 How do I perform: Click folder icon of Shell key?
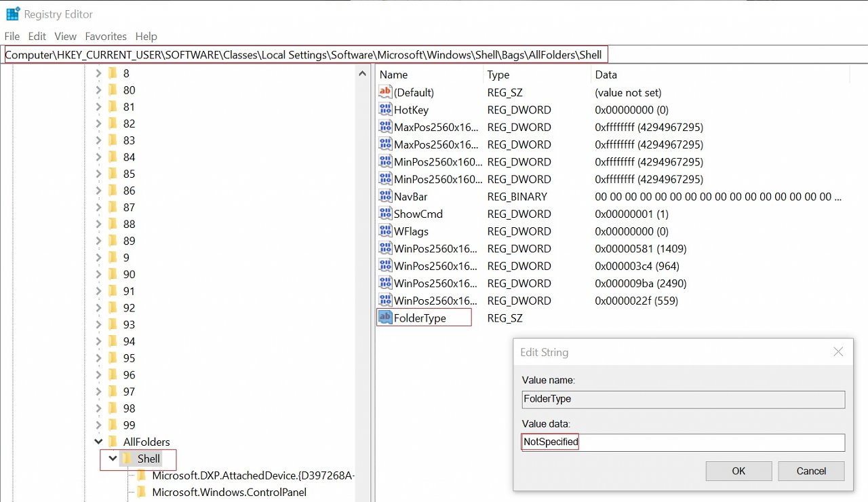pyautogui.click(x=127, y=459)
